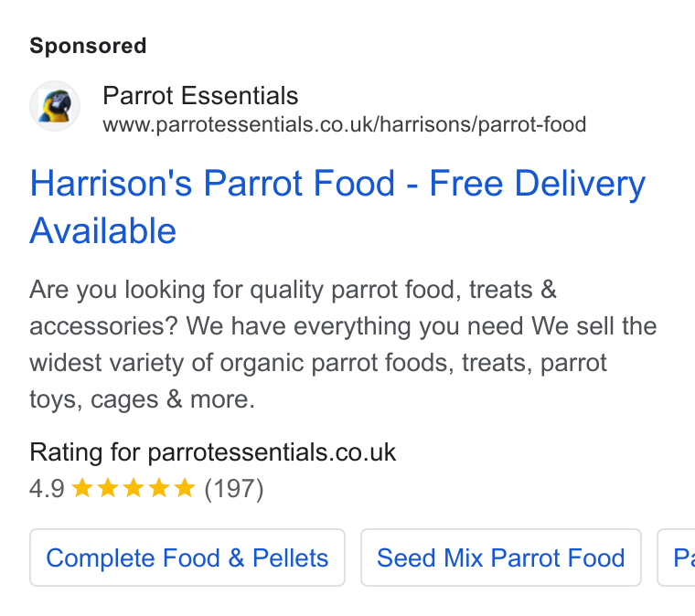
Task: Click the Parrot Essentials advertiser name
Action: [x=200, y=96]
